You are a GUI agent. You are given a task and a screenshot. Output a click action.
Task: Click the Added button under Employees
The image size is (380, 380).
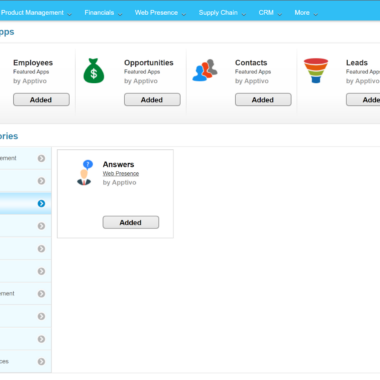[41, 100]
